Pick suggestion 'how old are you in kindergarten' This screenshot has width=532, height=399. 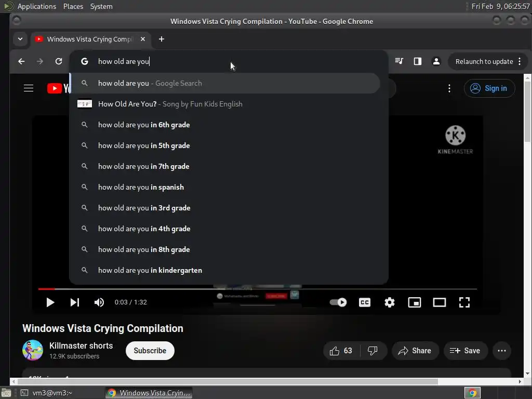pos(225,270)
